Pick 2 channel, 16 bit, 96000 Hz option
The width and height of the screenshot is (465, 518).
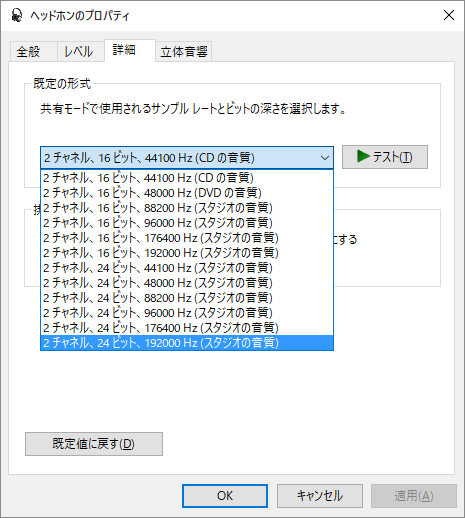(187, 223)
